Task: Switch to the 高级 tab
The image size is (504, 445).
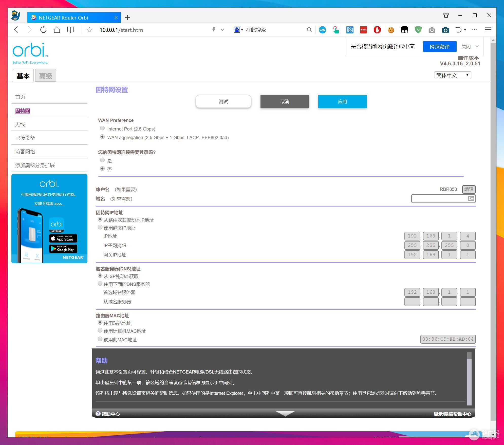Action: click(x=46, y=76)
